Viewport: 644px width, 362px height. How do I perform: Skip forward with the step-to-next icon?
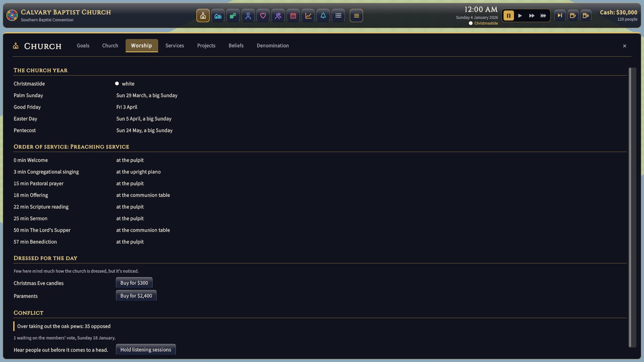coord(560,16)
